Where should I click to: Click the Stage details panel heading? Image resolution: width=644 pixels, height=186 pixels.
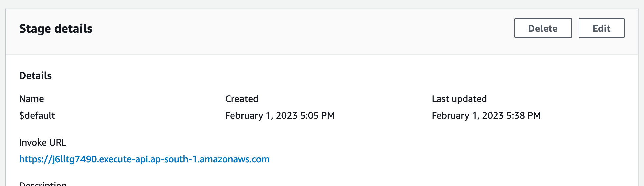pyautogui.click(x=56, y=29)
